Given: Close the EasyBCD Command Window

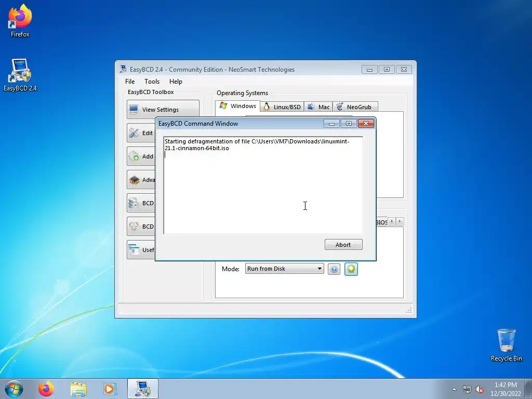Looking at the screenshot, I should coord(366,124).
